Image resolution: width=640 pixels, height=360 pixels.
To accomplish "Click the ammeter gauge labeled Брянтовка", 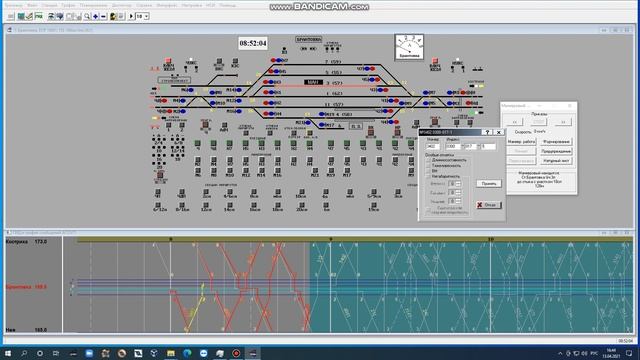I will tap(409, 47).
